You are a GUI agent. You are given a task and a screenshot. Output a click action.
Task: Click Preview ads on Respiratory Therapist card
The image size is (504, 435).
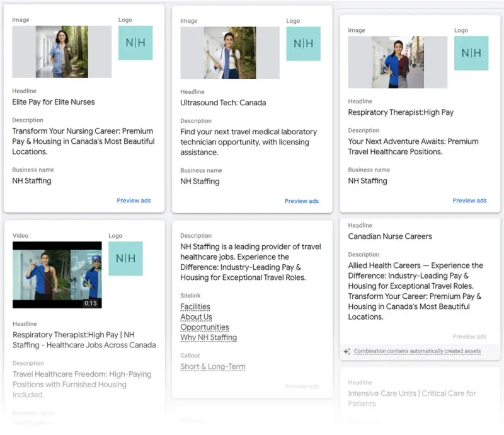(x=469, y=200)
